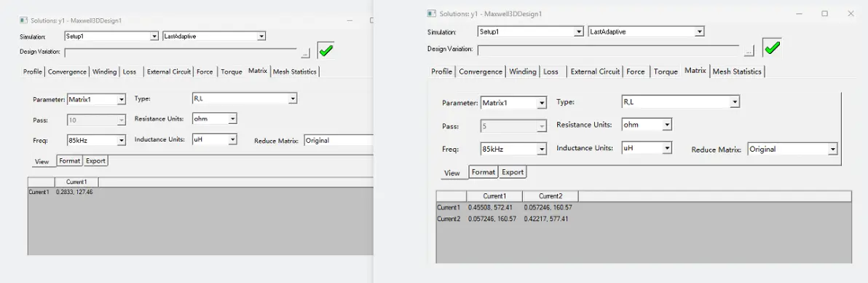Click Design Variation field in right window

(x=609, y=50)
